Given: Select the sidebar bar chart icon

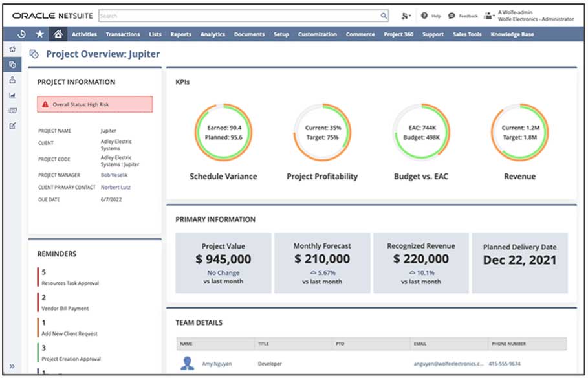Looking at the screenshot, I should tap(12, 95).
